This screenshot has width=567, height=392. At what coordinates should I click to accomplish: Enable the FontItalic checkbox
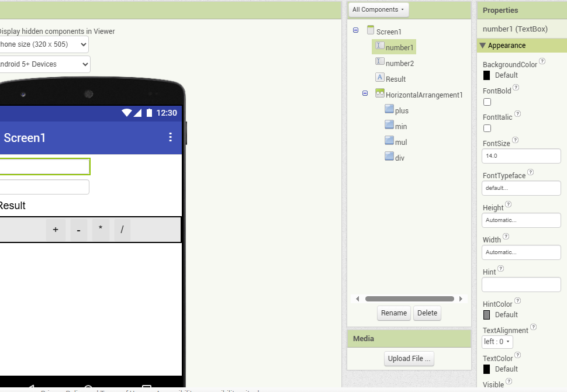click(x=487, y=129)
